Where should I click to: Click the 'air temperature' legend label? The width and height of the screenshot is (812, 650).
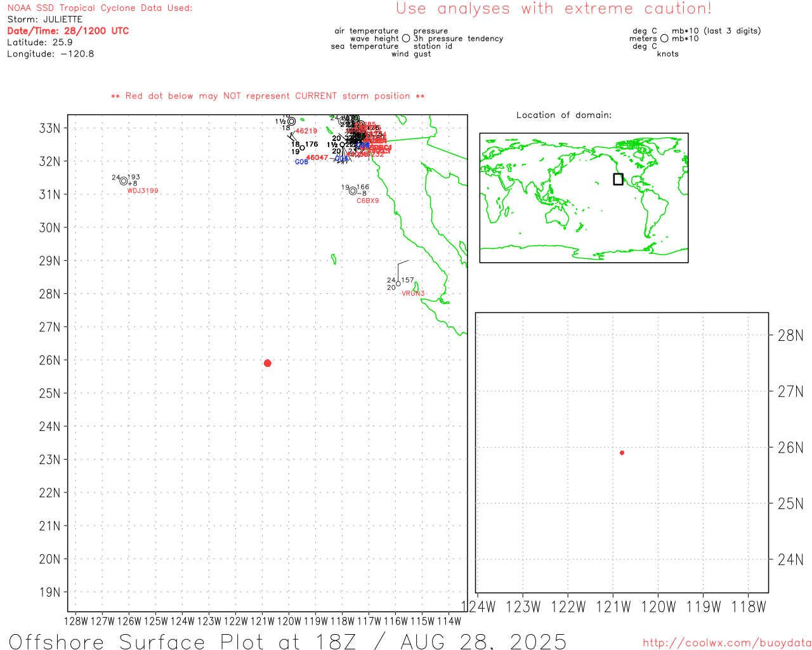coord(367,31)
